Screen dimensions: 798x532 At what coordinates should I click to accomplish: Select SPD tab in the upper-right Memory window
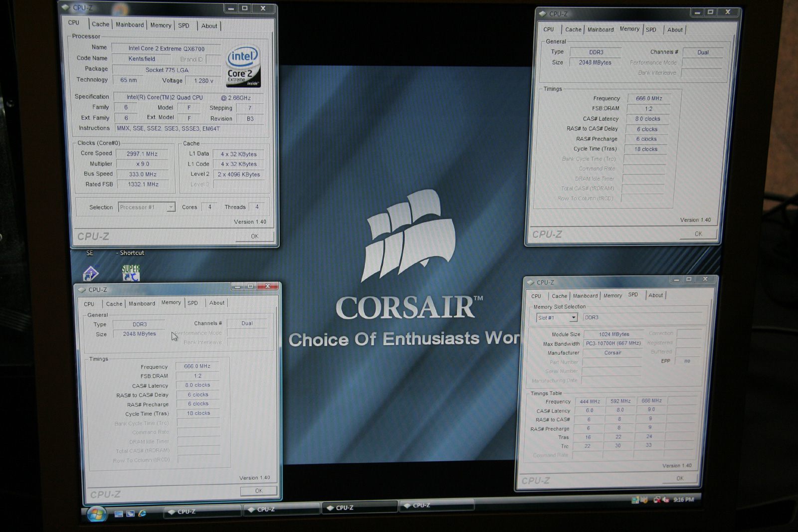click(651, 30)
